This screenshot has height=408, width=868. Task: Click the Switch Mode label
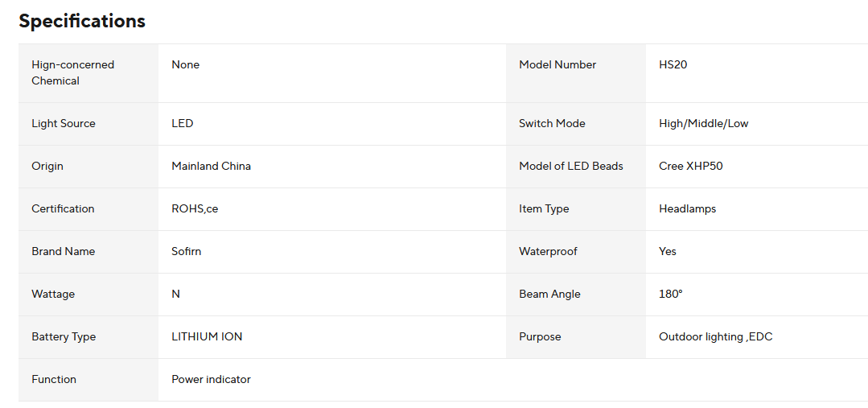point(552,123)
